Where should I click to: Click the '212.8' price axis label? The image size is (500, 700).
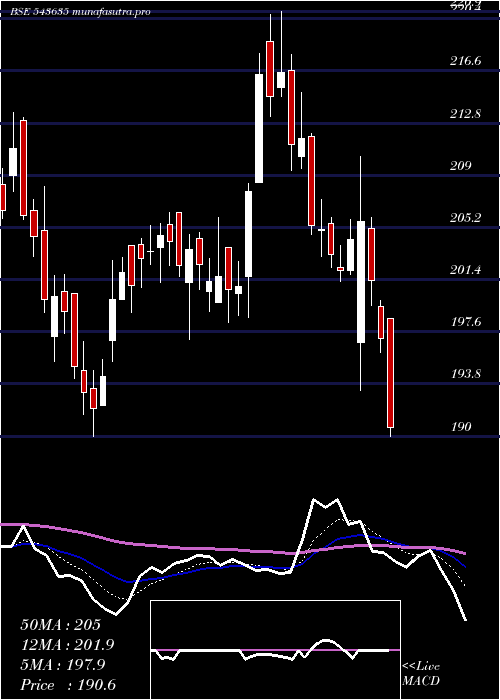pos(466,113)
